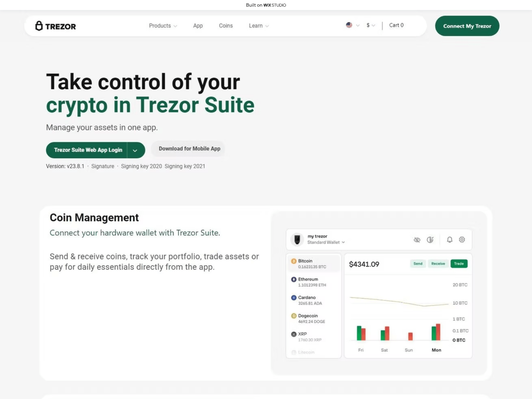
Task: Click the notification bell icon
Action: [x=450, y=240]
